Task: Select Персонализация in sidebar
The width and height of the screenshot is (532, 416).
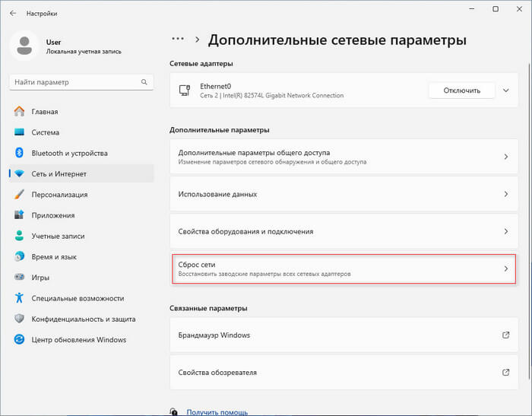Action: (81, 194)
